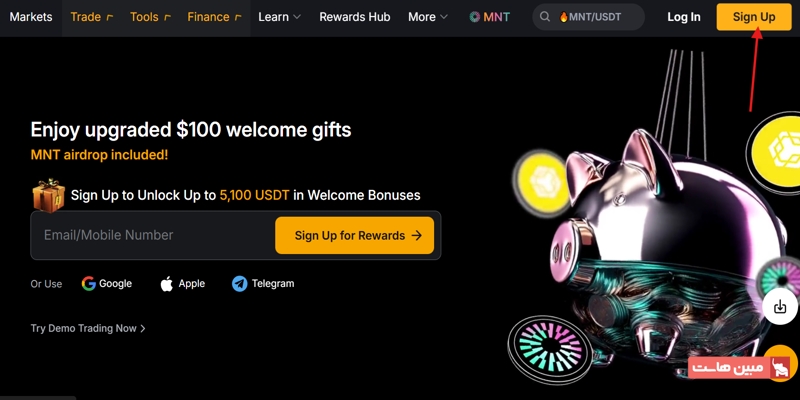Screen dimensions: 800x400
Task: Open Try Demo Trading Now link
Action: point(88,328)
